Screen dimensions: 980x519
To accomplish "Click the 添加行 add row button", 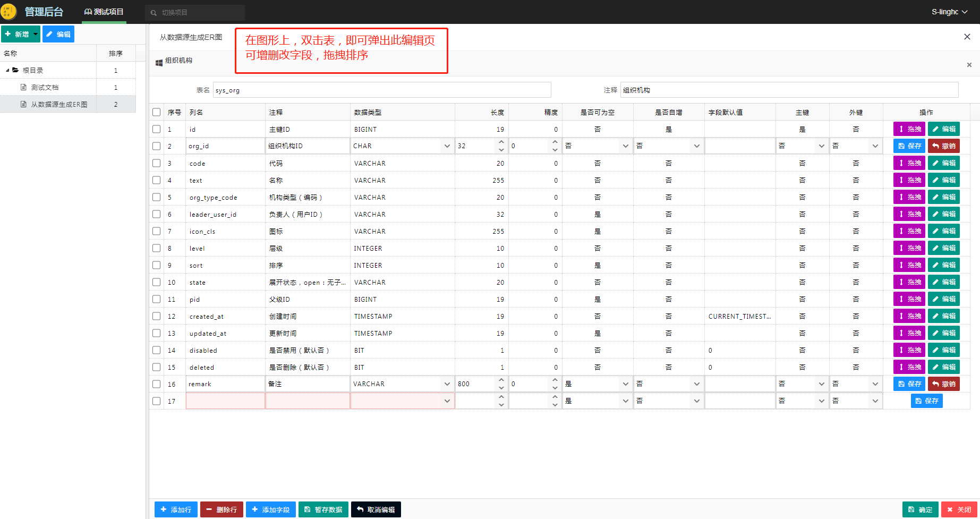I will (175, 509).
